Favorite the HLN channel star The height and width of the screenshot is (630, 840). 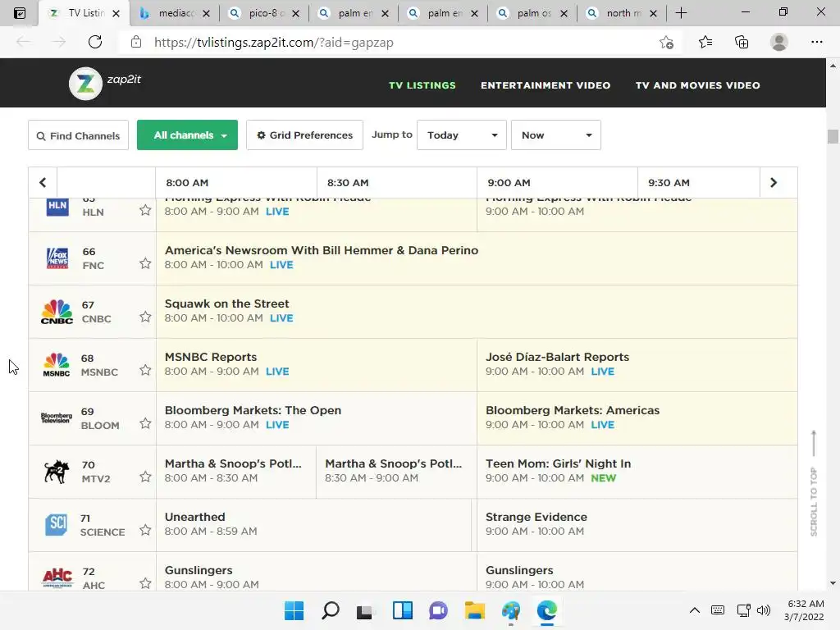point(145,210)
